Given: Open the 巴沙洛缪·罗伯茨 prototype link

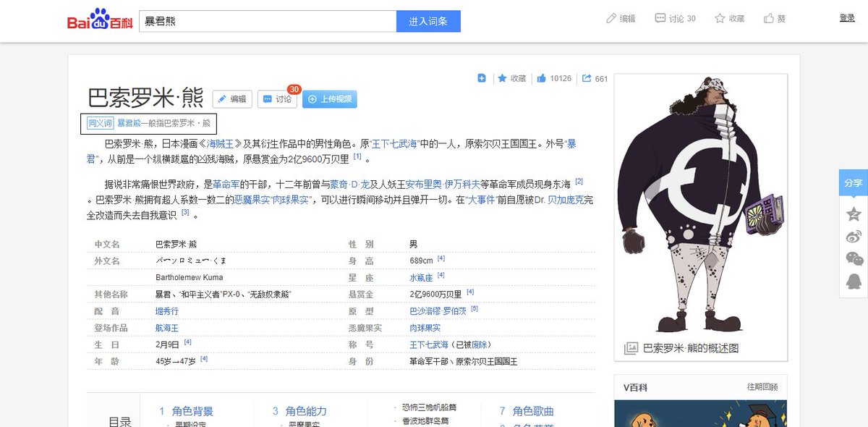Looking at the screenshot, I should tap(438, 311).
